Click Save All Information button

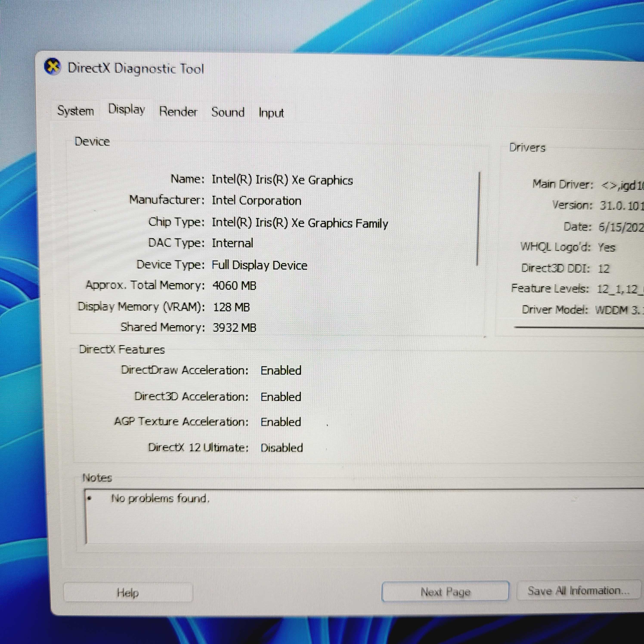tap(579, 591)
